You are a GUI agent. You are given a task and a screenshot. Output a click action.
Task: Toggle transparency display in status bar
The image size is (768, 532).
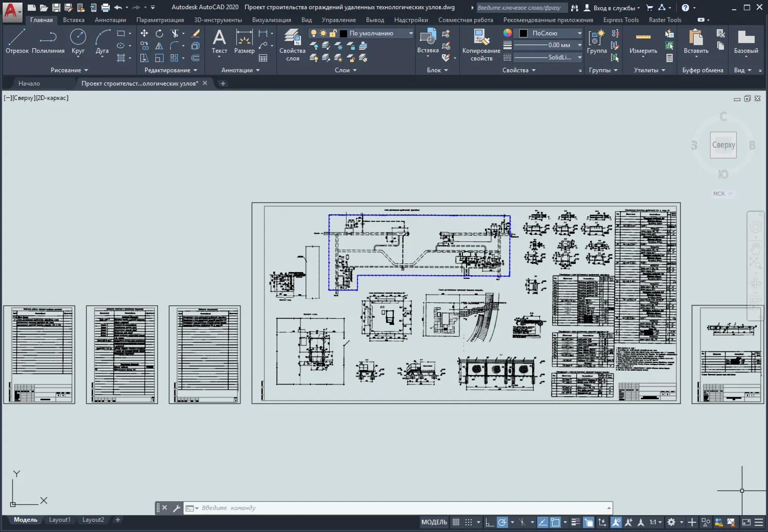(x=589, y=522)
